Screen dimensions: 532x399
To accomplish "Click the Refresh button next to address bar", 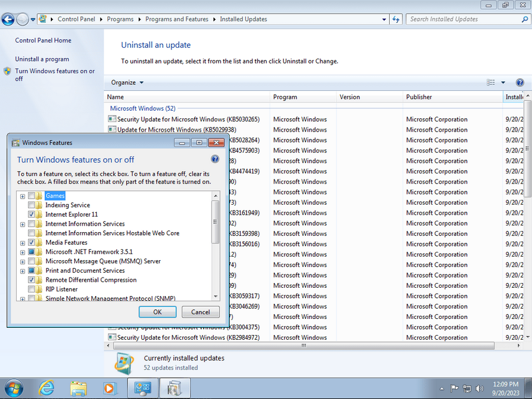I will pyautogui.click(x=396, y=19).
